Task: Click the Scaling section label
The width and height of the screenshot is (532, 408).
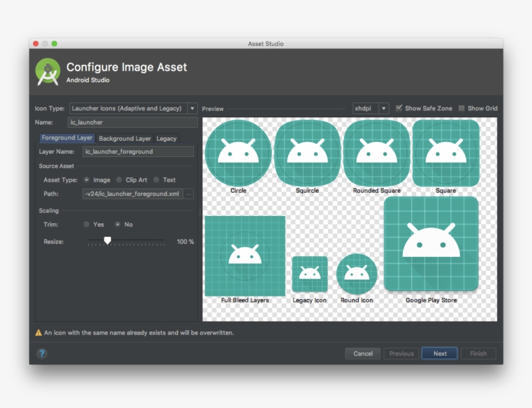Action: click(49, 211)
